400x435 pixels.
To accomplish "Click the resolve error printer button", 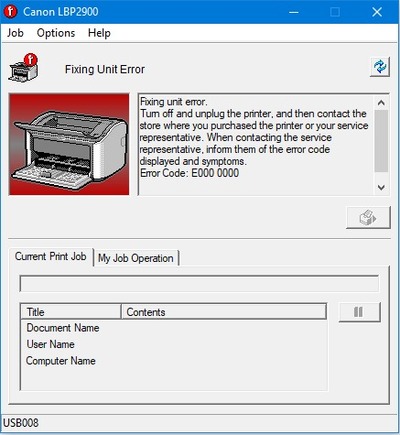I will click(x=368, y=218).
